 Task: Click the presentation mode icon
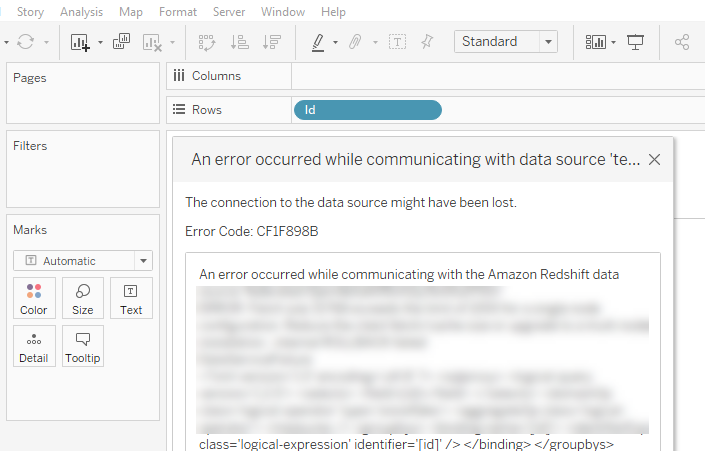click(x=635, y=42)
